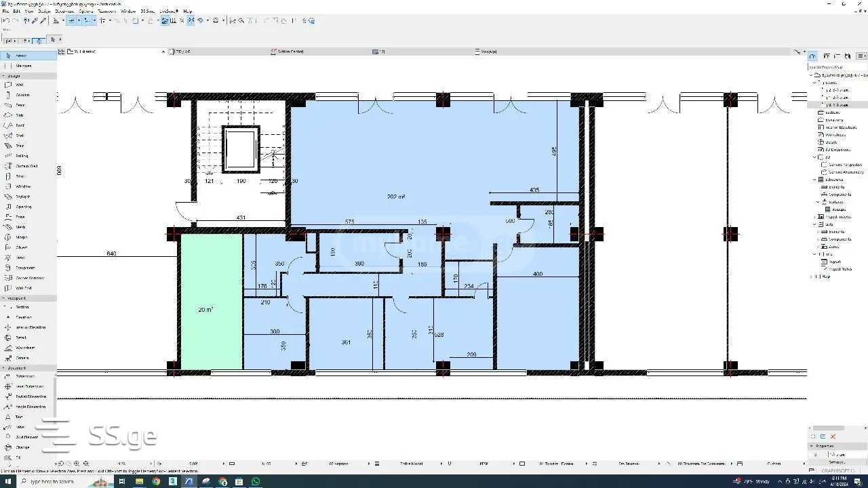Collapse the Viewpoint toolbox section
Screen dimensions: 868x488
[x=3, y=298]
